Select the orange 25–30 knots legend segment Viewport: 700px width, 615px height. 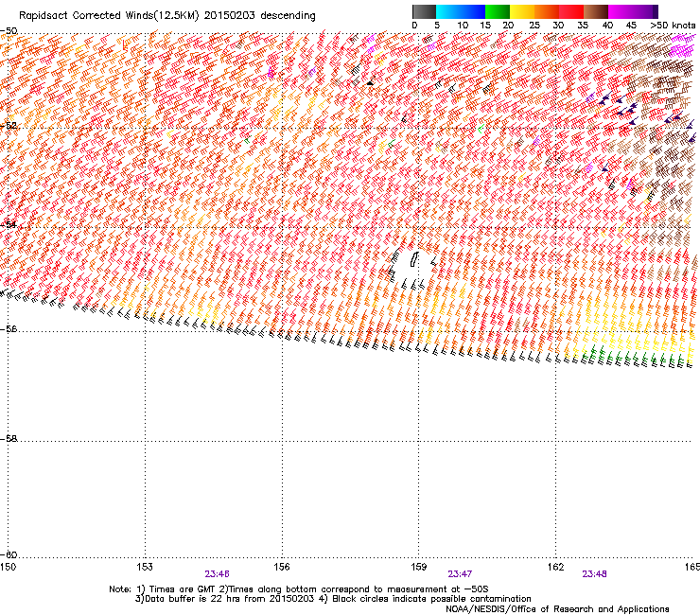tap(547, 11)
